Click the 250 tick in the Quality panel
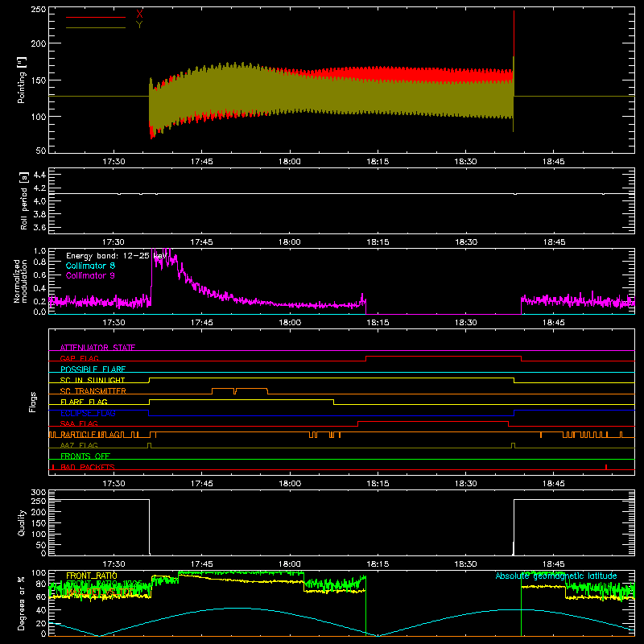Screen dimensions: 644x644 click(38, 501)
